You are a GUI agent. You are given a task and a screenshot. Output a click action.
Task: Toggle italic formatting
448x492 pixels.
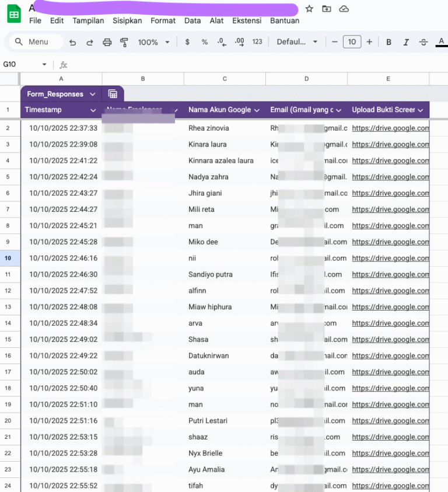click(x=406, y=42)
